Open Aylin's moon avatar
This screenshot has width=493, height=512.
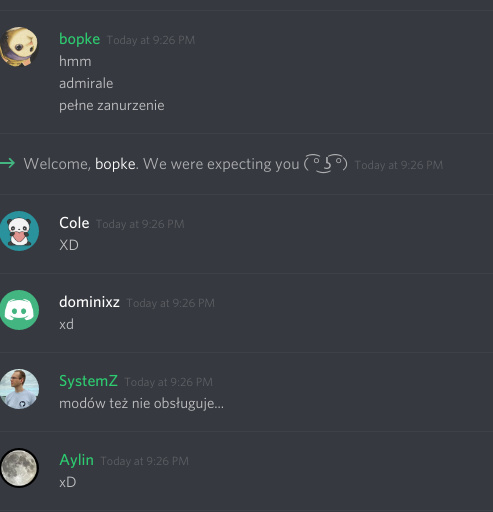click(19, 468)
